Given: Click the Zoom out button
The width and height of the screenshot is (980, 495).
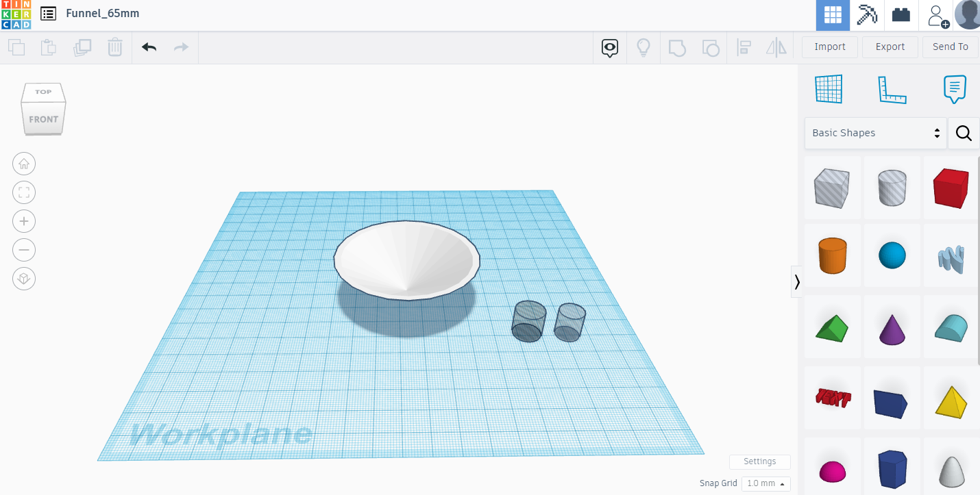Looking at the screenshot, I should [24, 250].
